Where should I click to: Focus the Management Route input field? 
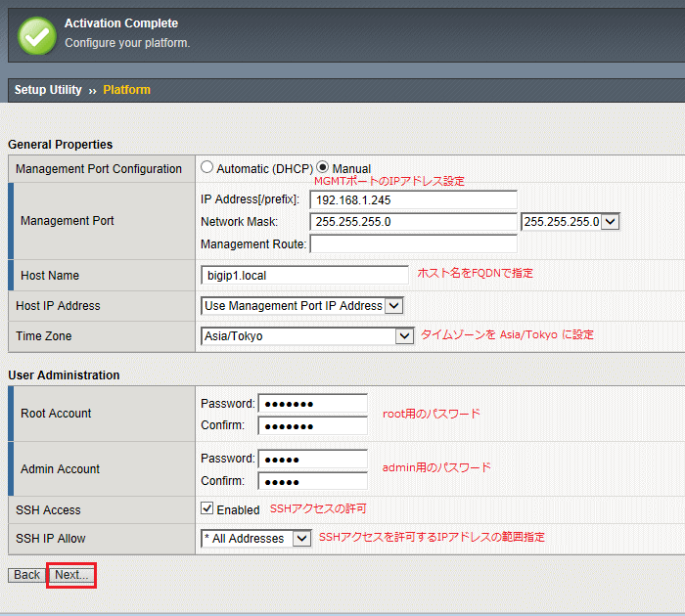pos(413,243)
